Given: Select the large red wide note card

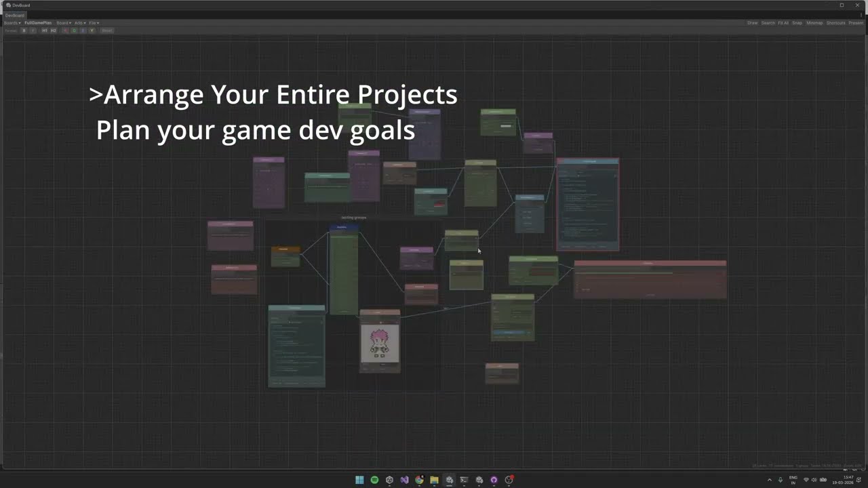Looking at the screenshot, I should tap(650, 279).
